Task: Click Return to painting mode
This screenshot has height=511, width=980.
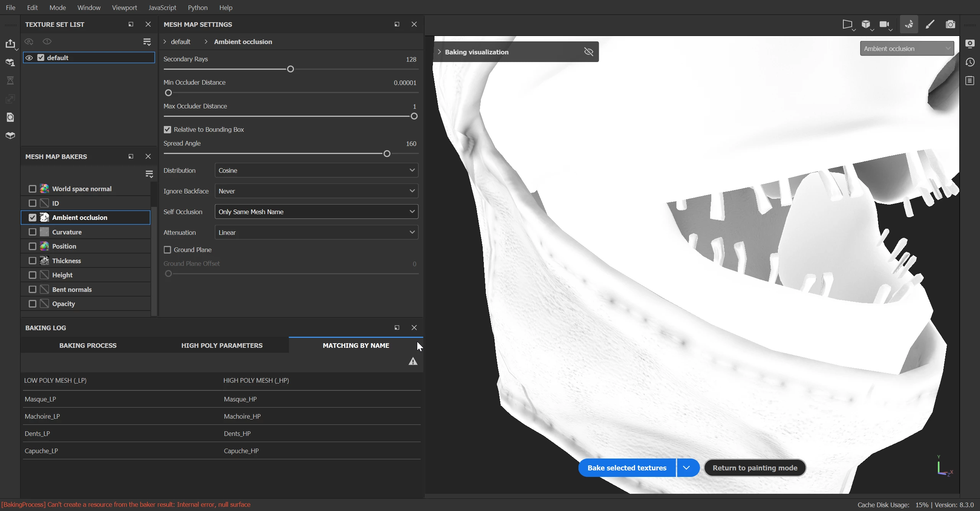Action: point(755,468)
